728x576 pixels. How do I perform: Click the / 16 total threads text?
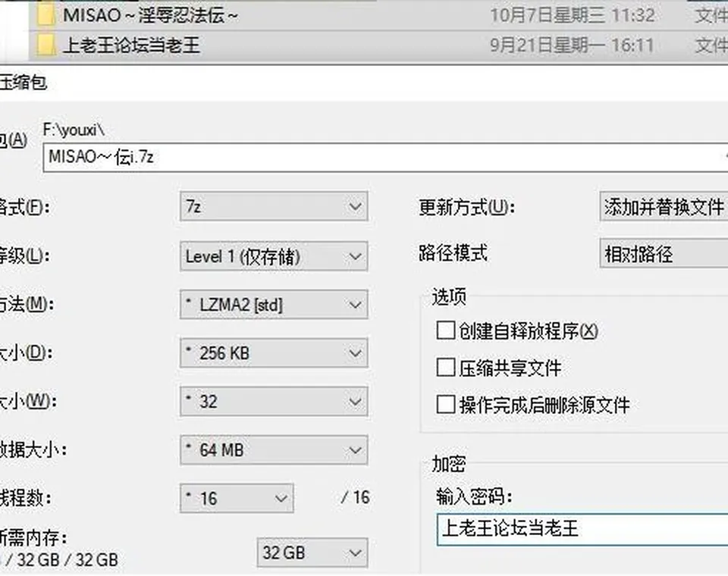355,498
